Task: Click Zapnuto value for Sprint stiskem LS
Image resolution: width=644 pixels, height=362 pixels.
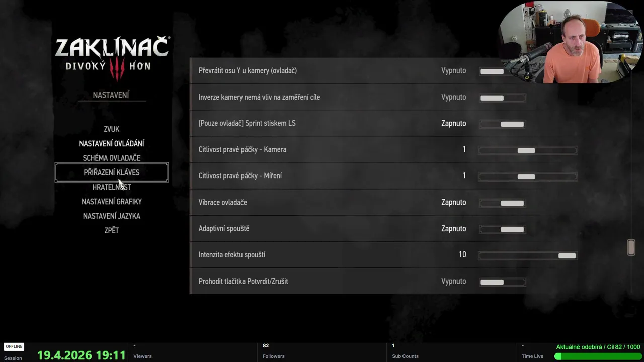Action: (x=453, y=123)
